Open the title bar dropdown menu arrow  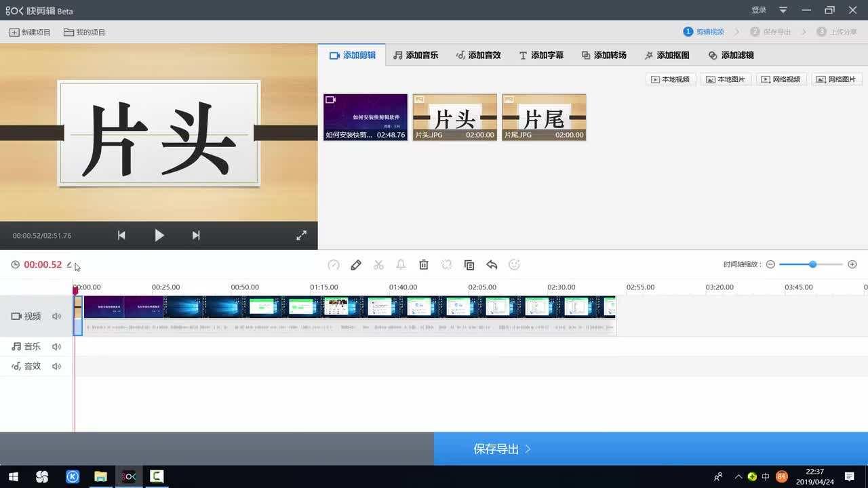point(783,10)
